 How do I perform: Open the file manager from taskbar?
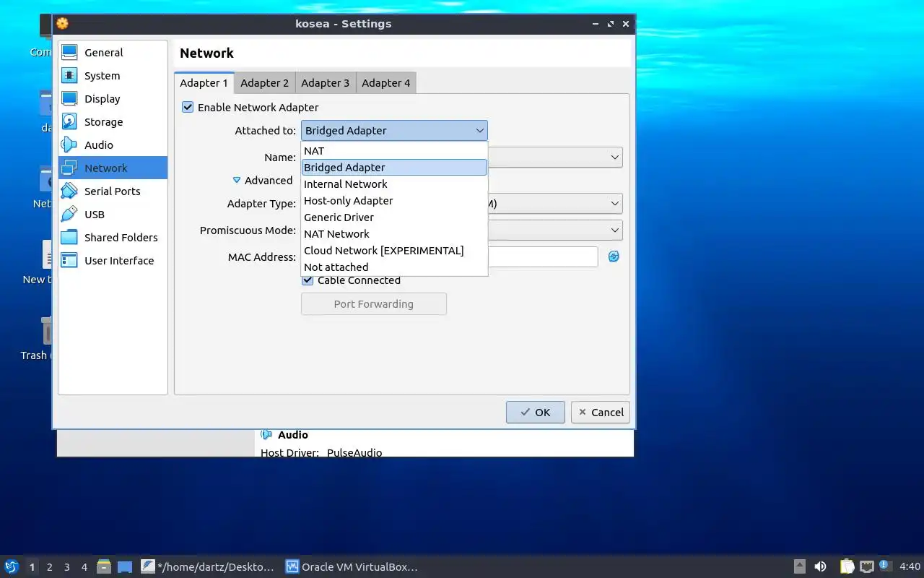104,566
